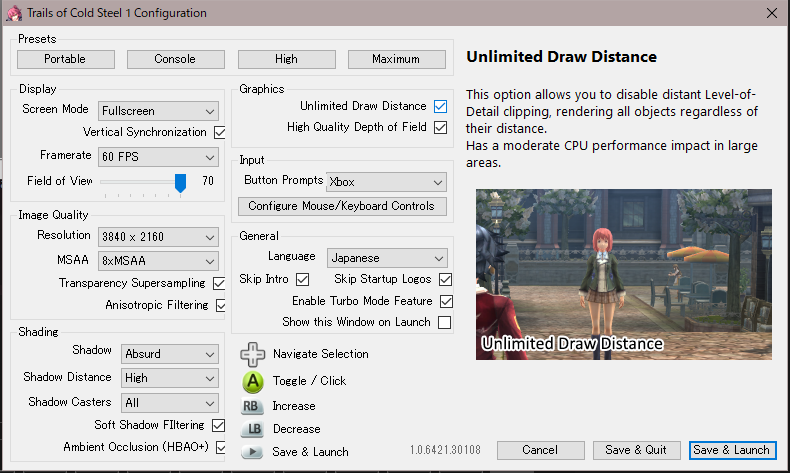Viewport: 790px width, 473px height.
Task: Toggle Enable Turbo Mode Feature checkbox
Action: (446, 301)
